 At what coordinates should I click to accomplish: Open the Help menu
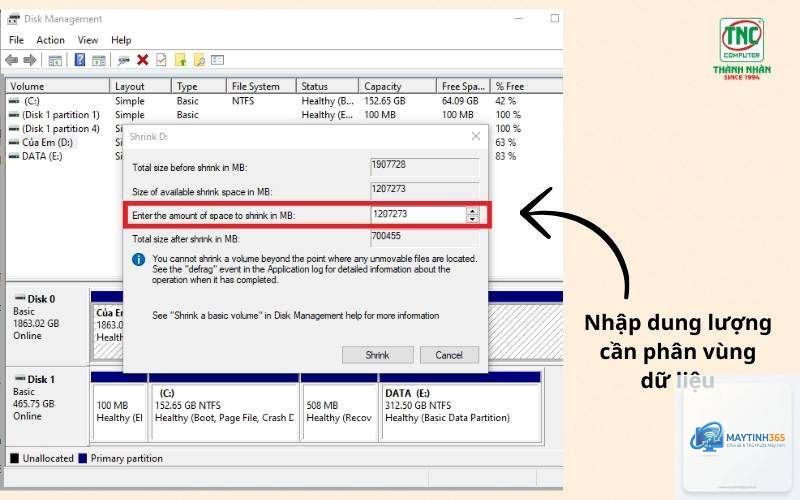point(121,40)
